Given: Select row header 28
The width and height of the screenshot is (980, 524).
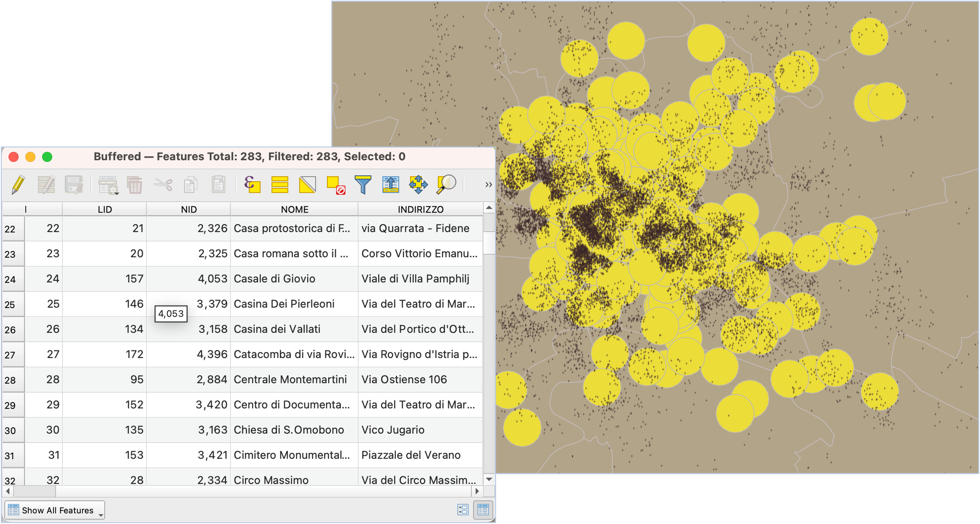Looking at the screenshot, I should click(x=13, y=380).
